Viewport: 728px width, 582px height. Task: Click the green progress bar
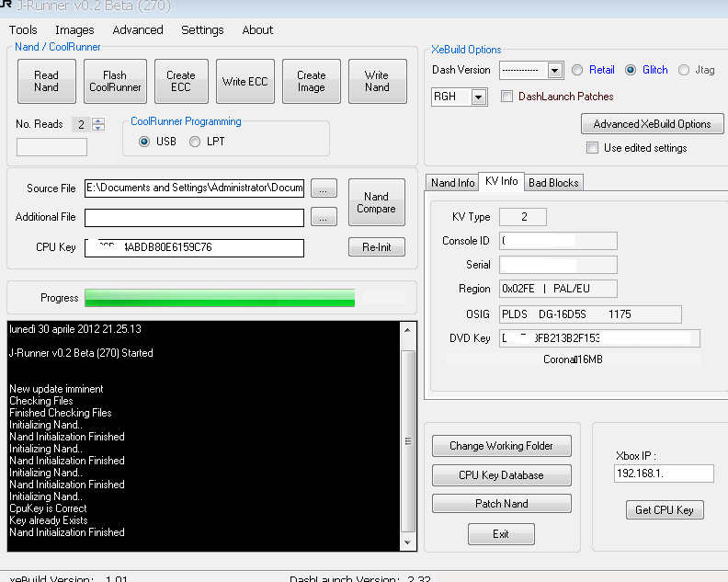click(220, 298)
